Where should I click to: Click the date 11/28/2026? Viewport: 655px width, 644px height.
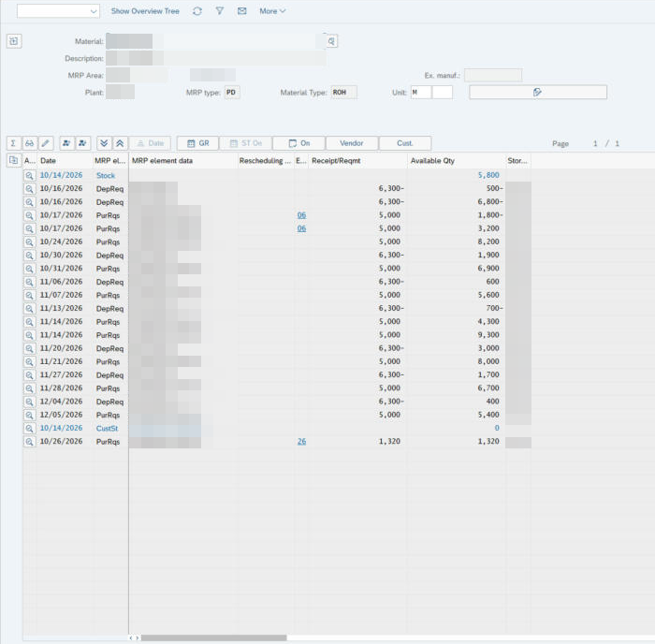[x=61, y=388]
